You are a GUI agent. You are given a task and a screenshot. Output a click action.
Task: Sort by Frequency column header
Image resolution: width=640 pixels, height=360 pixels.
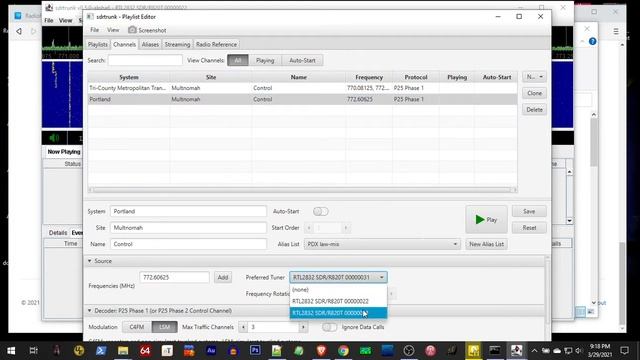369,77
